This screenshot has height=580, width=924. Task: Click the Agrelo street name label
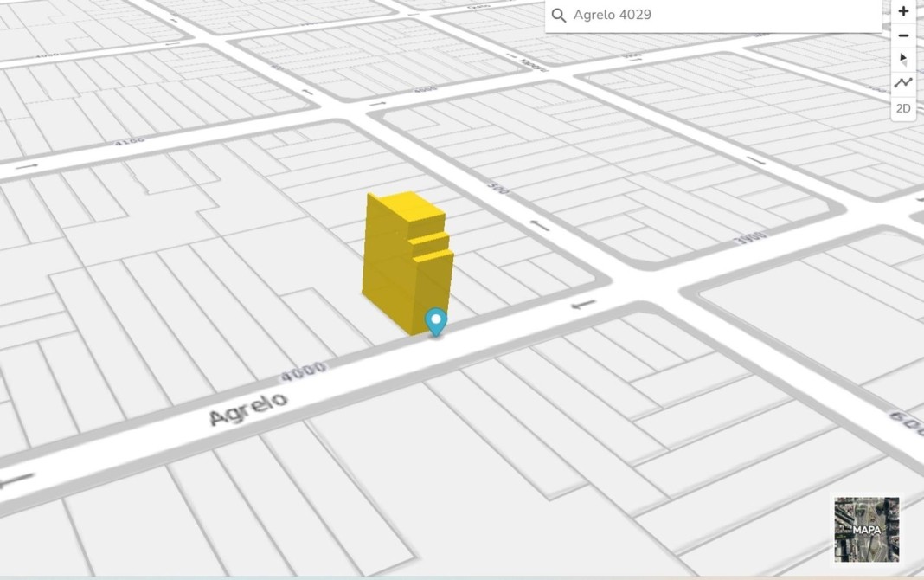248,407
